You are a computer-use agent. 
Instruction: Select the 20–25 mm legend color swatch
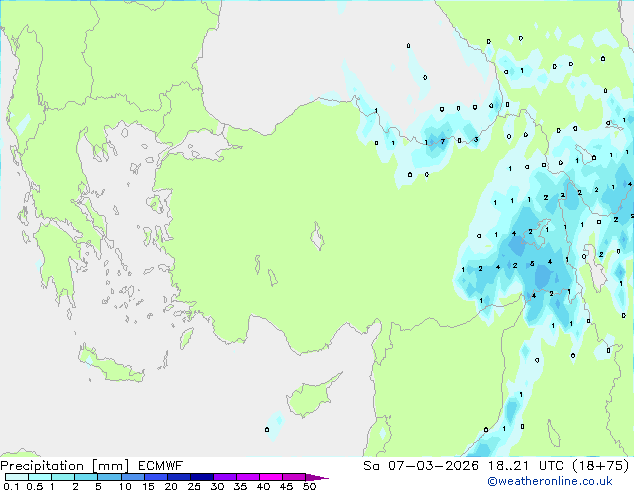click(x=178, y=477)
